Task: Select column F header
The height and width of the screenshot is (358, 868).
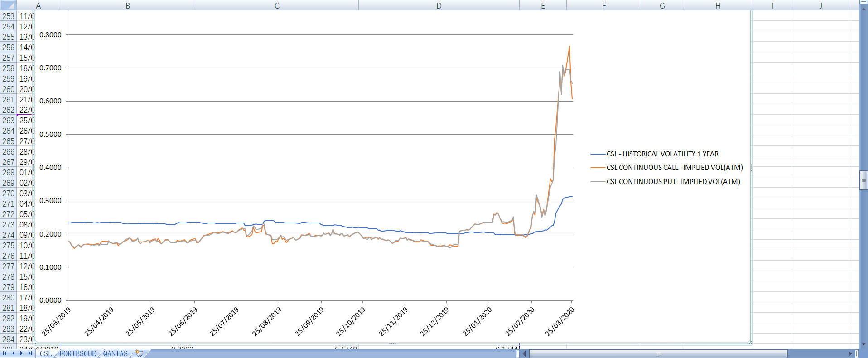Action: [604, 5]
